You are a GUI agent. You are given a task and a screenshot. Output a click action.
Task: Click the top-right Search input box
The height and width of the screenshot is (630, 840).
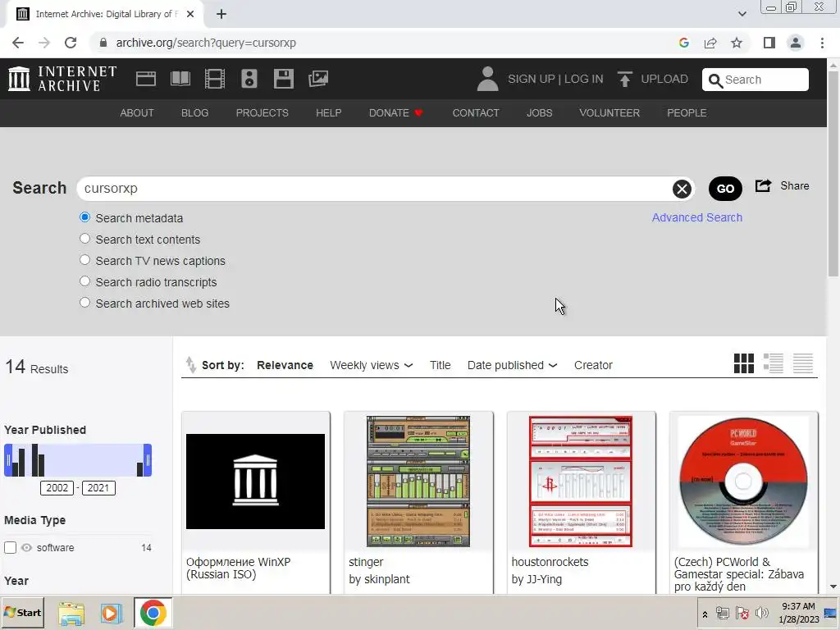[x=755, y=80]
